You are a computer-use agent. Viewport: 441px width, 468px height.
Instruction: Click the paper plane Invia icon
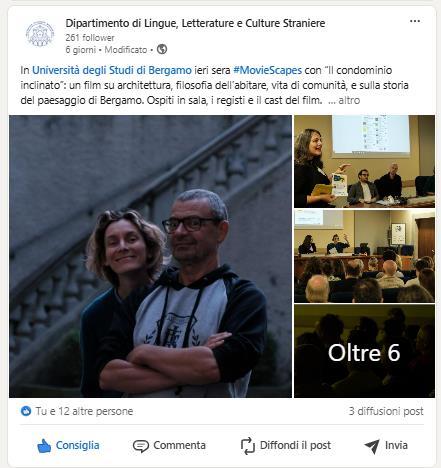(372, 446)
